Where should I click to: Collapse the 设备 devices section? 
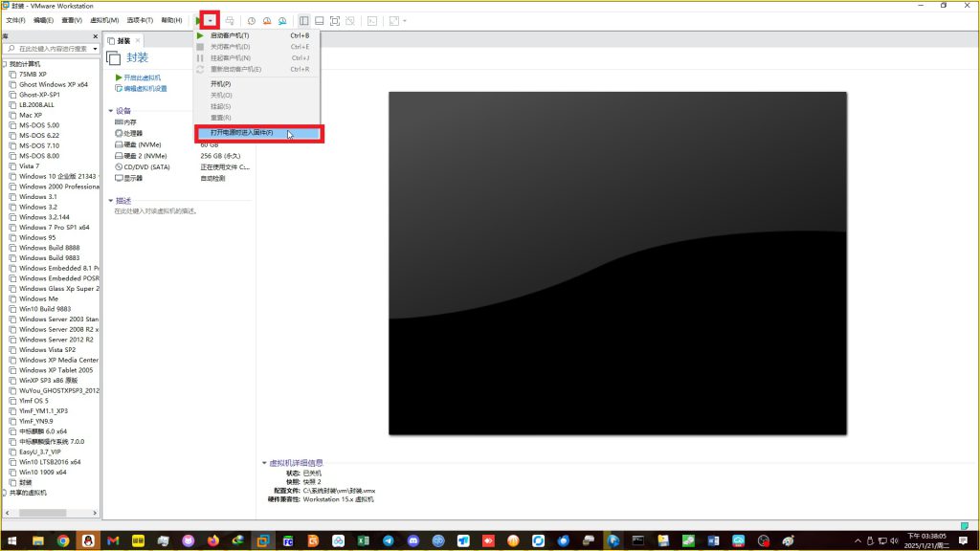click(x=110, y=110)
